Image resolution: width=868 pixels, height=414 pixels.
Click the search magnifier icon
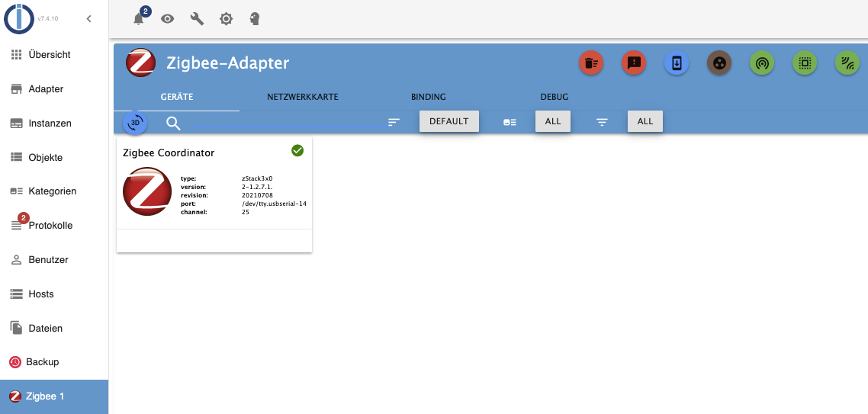(173, 124)
